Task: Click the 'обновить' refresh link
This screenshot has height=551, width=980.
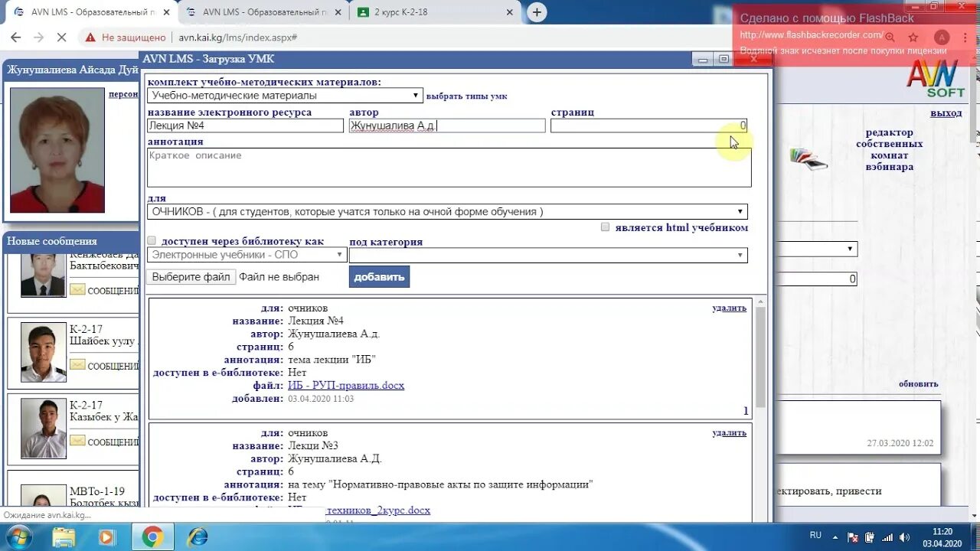Action: click(919, 384)
